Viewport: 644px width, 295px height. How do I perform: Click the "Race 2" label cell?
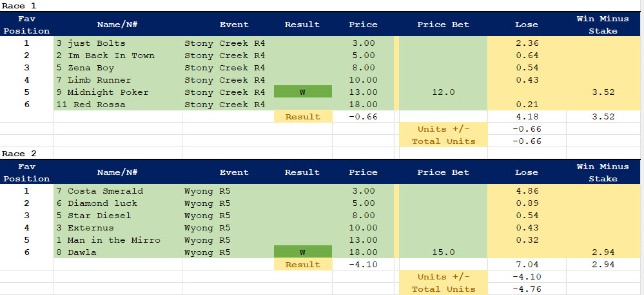[19, 154]
